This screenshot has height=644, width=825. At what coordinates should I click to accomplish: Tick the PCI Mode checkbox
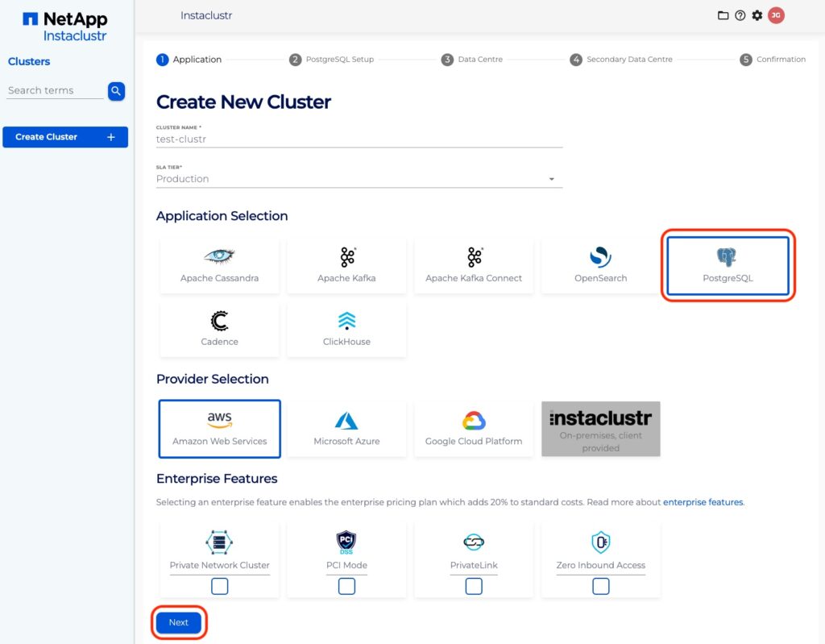tap(346, 587)
